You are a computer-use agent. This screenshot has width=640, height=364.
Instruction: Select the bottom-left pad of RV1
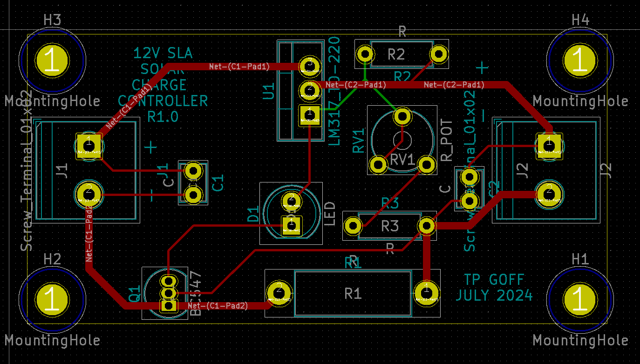[378, 164]
